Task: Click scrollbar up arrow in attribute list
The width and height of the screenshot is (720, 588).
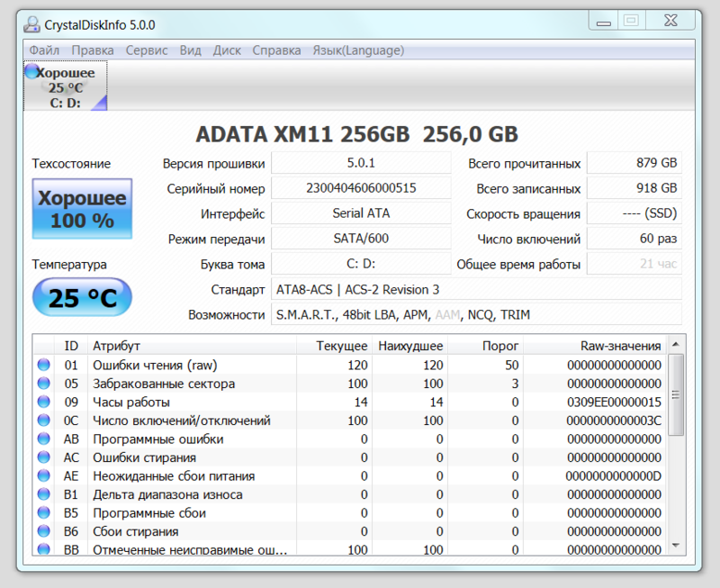Action: 676,344
